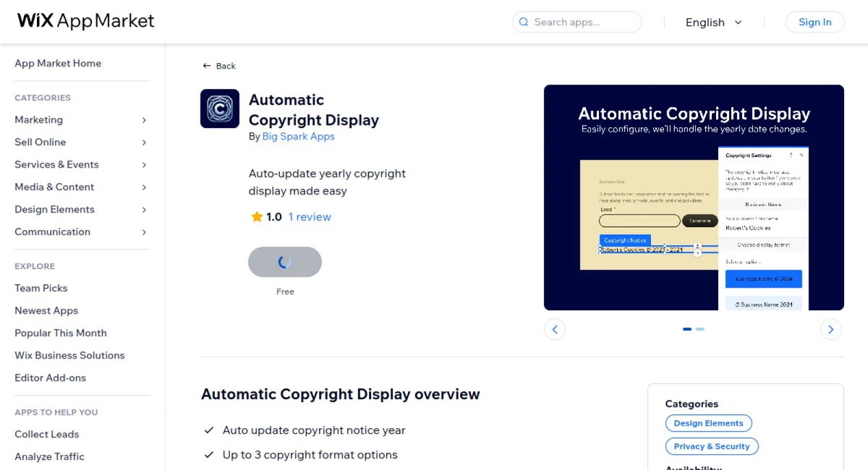Screen dimensions: 868x470
Task: Click the Automatic Copyright Display app logo
Action: [x=220, y=108]
